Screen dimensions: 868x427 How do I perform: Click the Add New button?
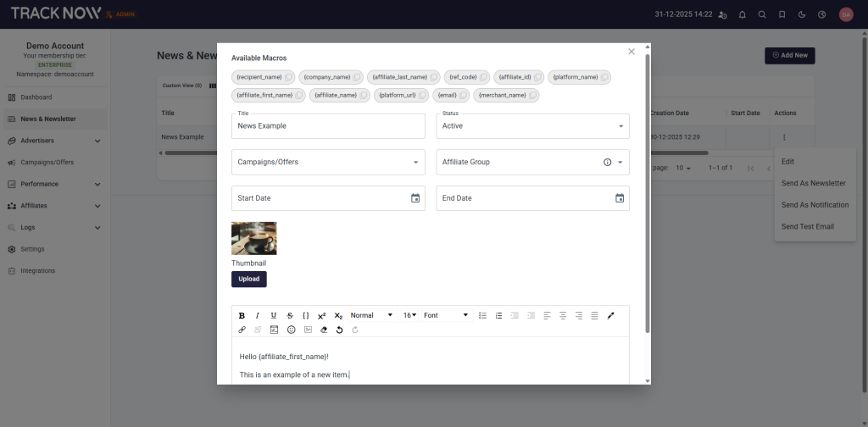pos(789,55)
